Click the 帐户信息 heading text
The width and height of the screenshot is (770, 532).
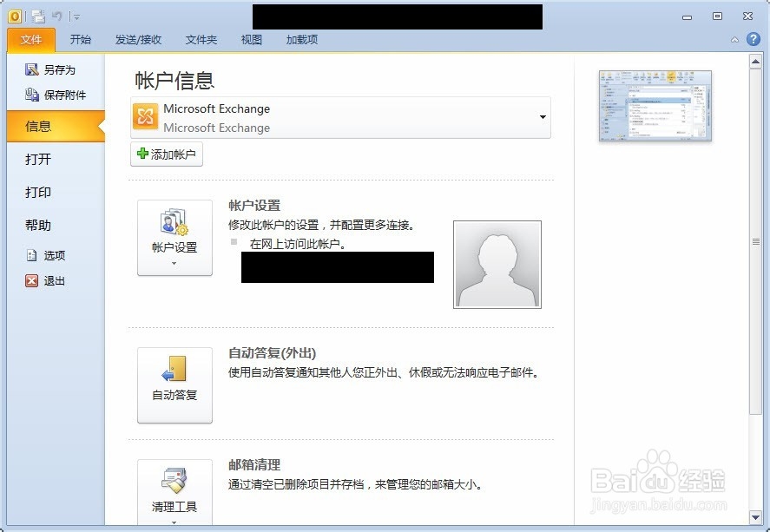174,81
